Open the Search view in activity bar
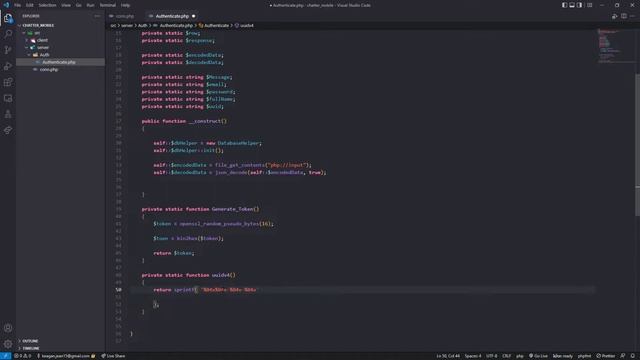The height and width of the screenshot is (360, 640). click(x=8, y=34)
